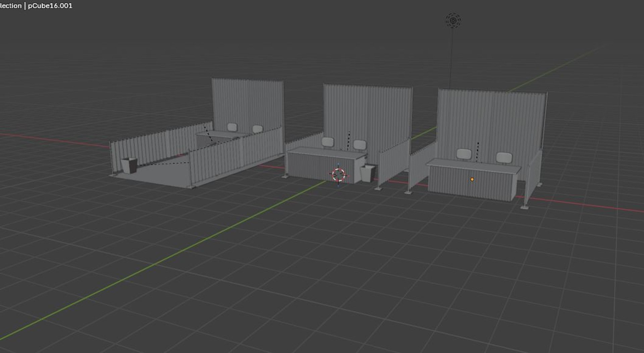
Task: Select the trash bin in the left booth
Action: click(129, 166)
